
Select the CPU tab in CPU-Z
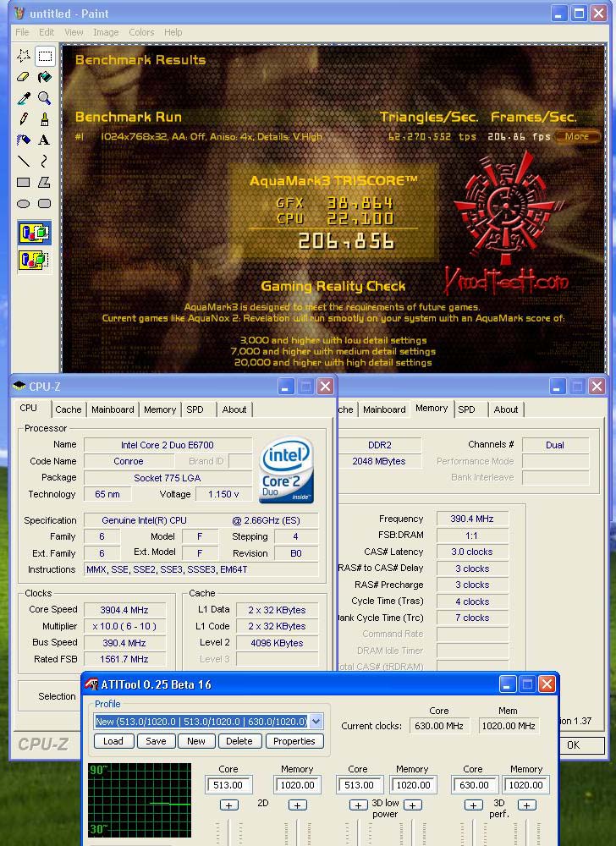tap(29, 409)
